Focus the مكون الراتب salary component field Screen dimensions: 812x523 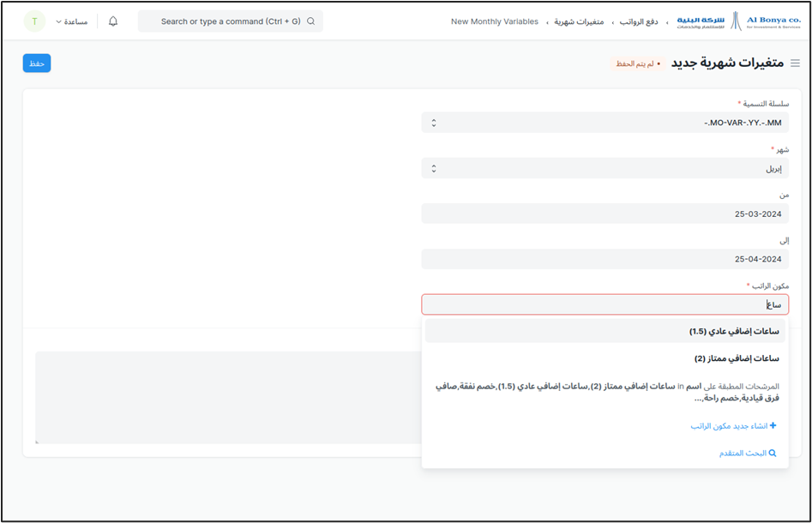point(604,304)
